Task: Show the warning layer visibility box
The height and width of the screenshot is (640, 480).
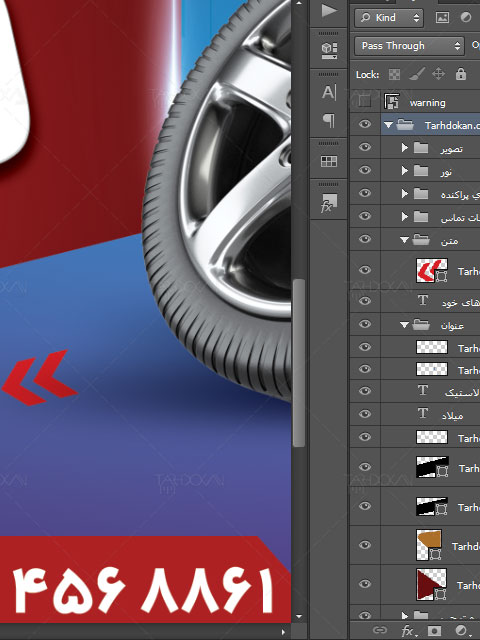Action: 365,101
